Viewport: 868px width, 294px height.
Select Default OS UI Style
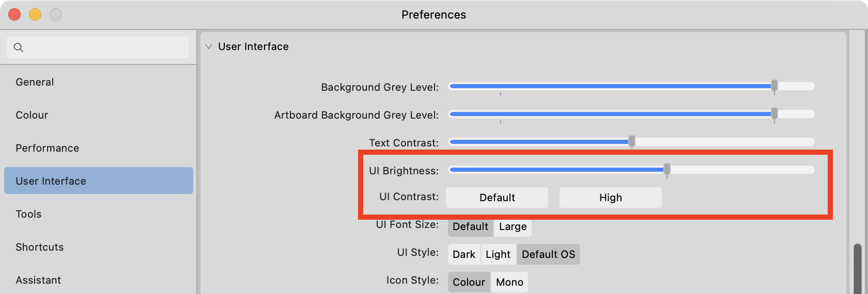pyautogui.click(x=548, y=254)
